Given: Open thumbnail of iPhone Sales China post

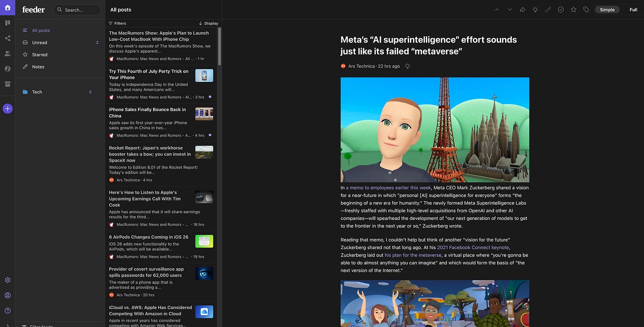Looking at the screenshot, I should click(204, 114).
